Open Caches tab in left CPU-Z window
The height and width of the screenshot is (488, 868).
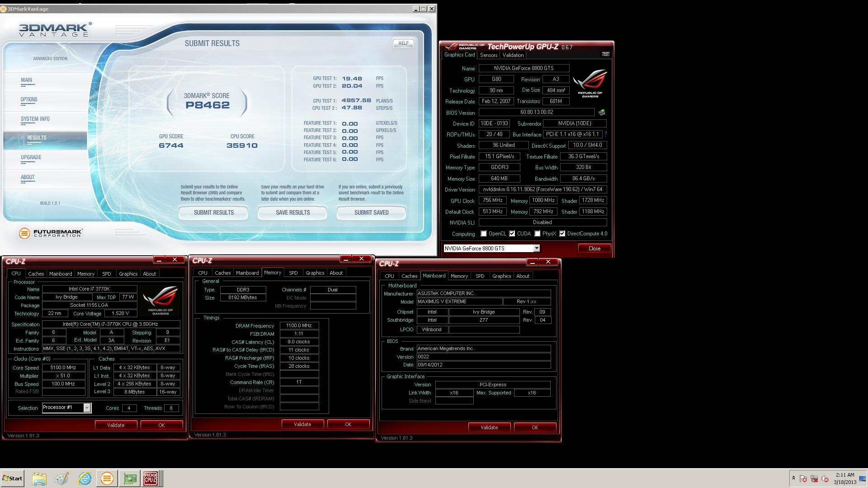click(x=36, y=274)
